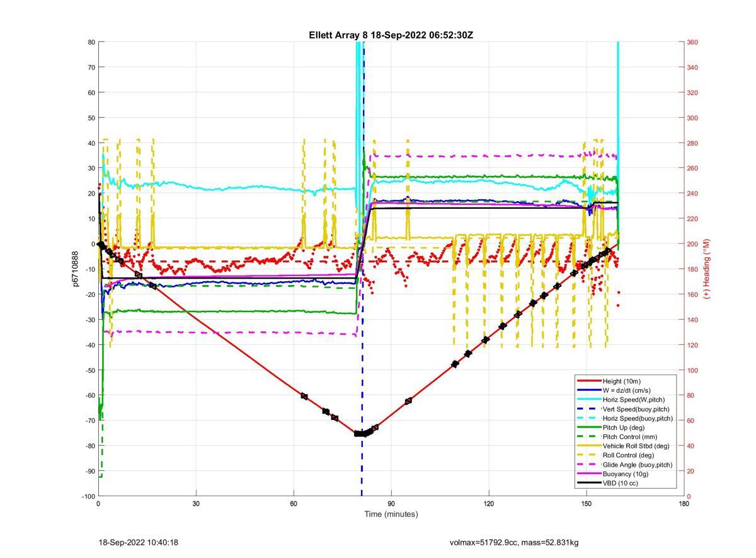Image resolution: width=756 pixels, height=558 pixels.
Task: Click the x-axis tick label 30
Action: pyautogui.click(x=196, y=504)
